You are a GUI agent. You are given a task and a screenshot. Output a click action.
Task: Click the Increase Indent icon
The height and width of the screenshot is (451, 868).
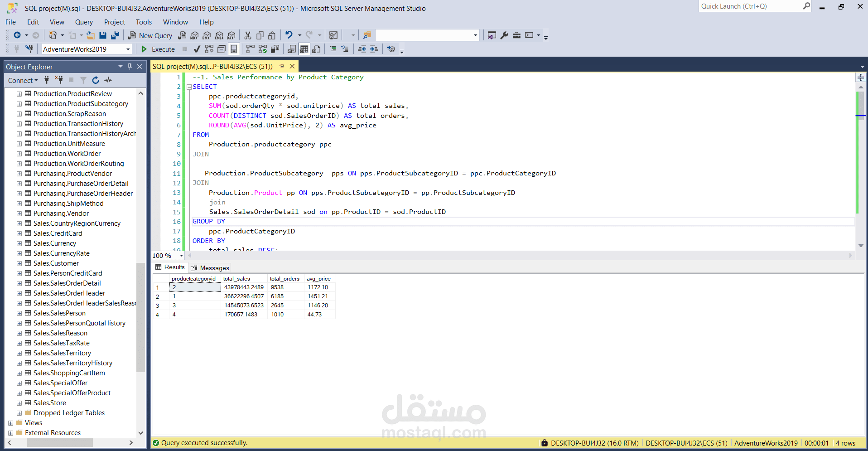click(x=374, y=49)
